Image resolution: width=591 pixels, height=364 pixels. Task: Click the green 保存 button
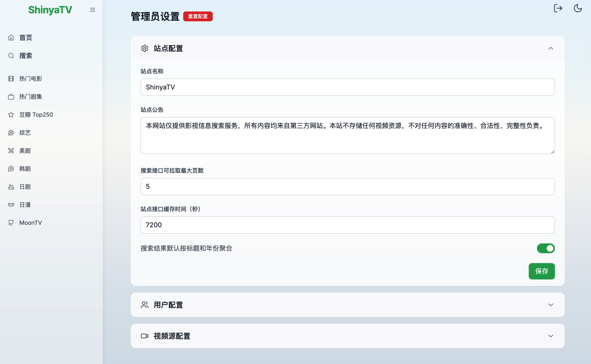pyautogui.click(x=542, y=271)
